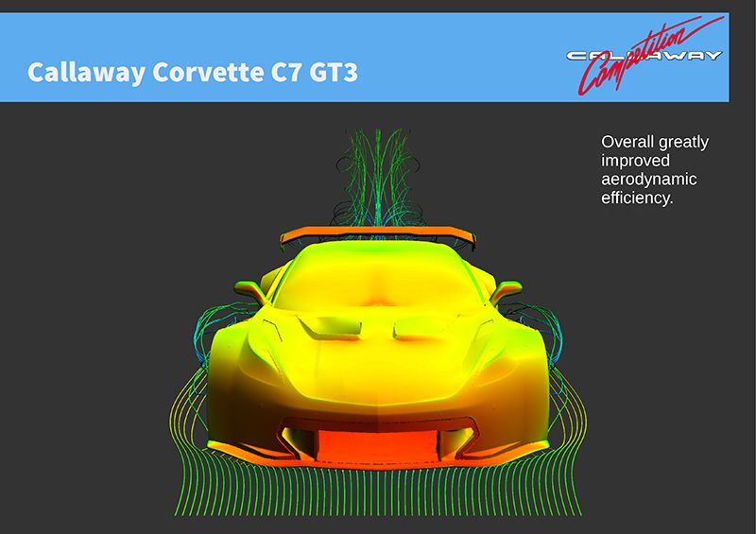
Task: Click the Corvette CFD car image
Action: (x=378, y=322)
